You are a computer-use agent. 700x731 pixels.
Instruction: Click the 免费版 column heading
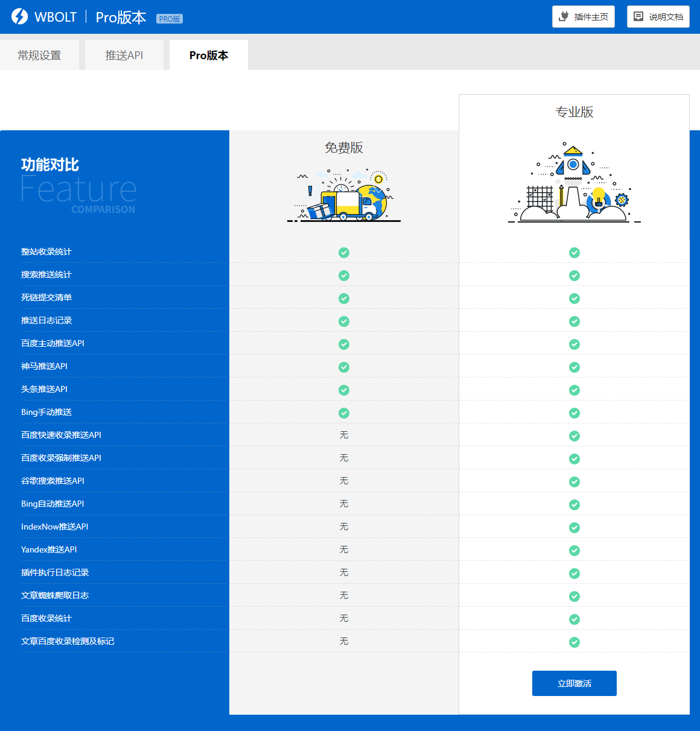344,148
